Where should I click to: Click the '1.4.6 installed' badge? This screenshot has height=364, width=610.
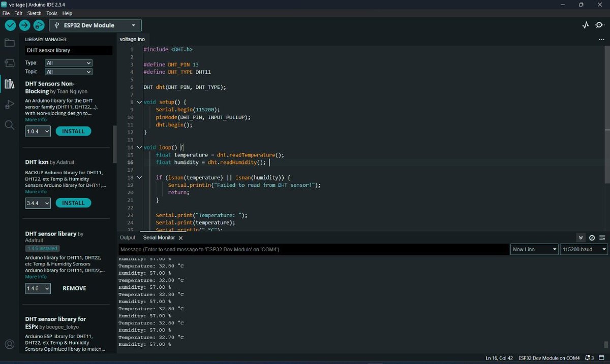[x=42, y=248]
